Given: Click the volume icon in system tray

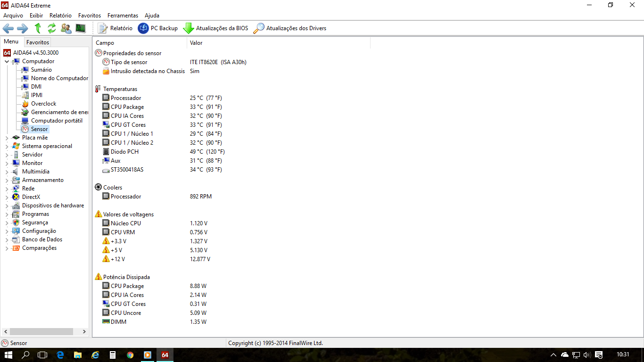Looking at the screenshot, I should pyautogui.click(x=587, y=355).
